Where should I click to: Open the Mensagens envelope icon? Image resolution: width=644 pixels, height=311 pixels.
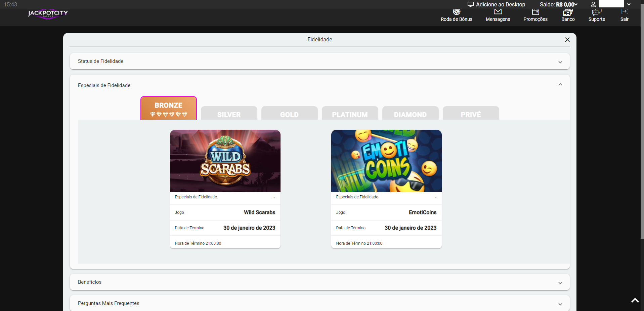coord(498,12)
